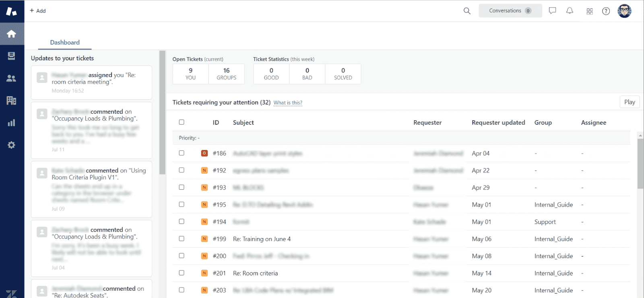Viewport: 644px width, 298px height.
Task: Click the search magnifier icon
Action: (x=467, y=11)
